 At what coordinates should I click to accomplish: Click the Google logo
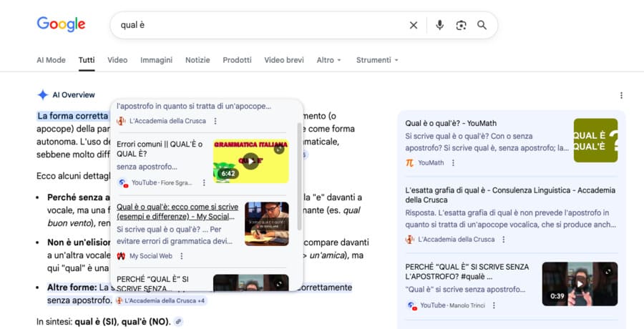pos(61,24)
